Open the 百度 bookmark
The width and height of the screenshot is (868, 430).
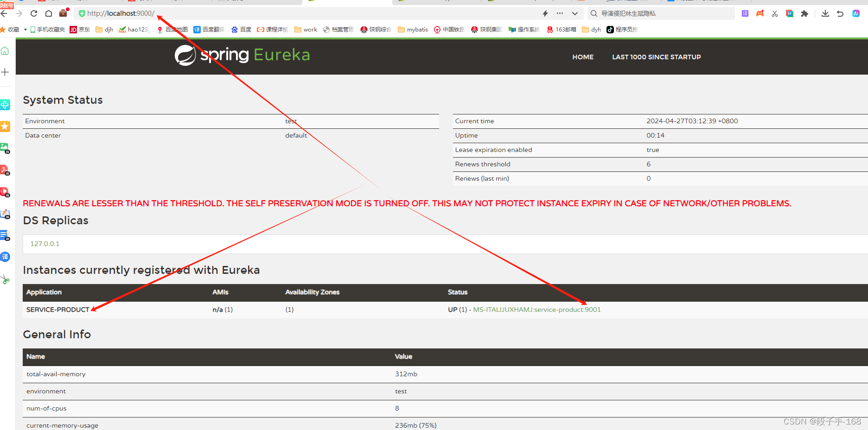click(241, 30)
